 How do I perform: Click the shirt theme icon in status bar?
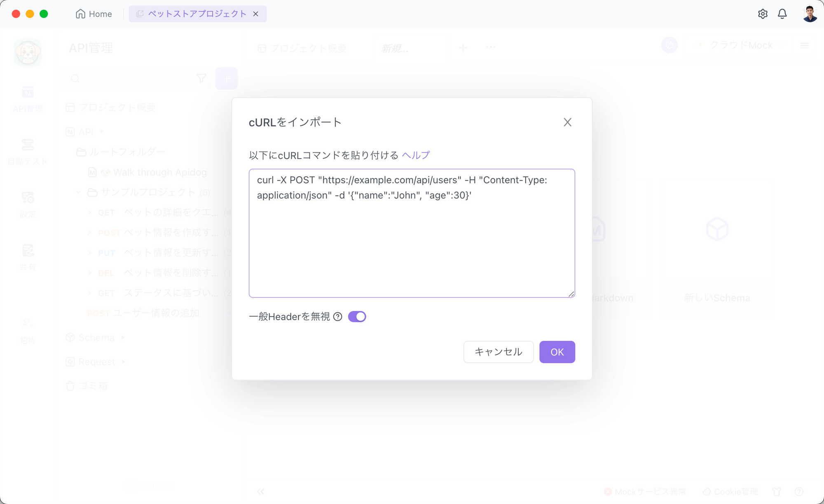[x=777, y=492]
